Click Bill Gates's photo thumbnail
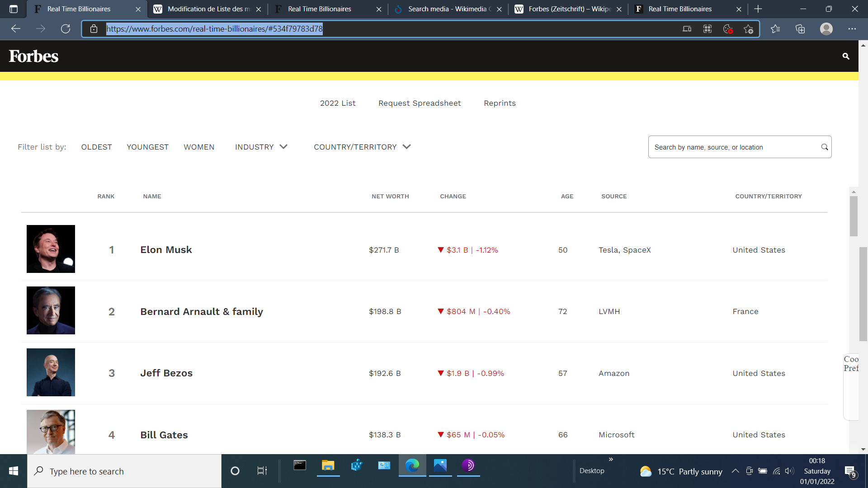 (x=51, y=432)
